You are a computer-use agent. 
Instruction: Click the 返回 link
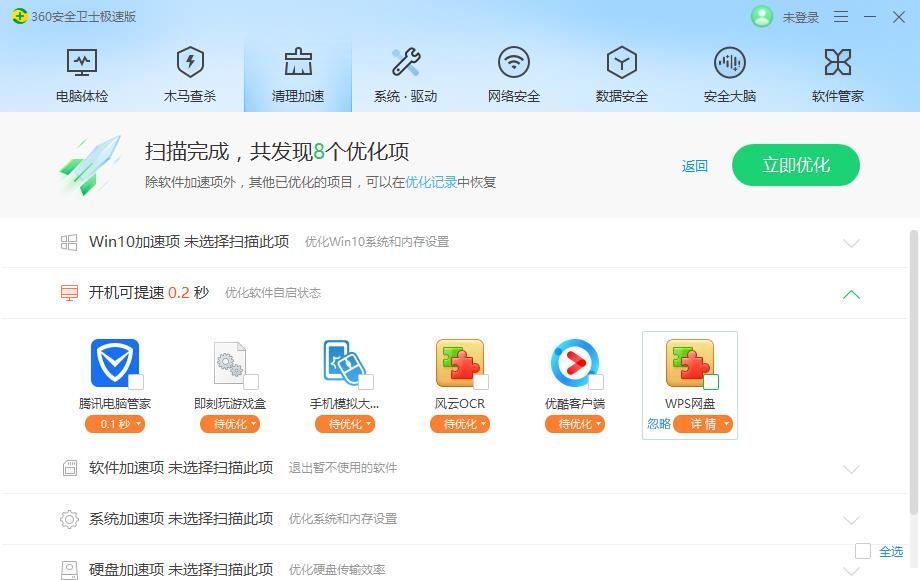click(x=695, y=165)
